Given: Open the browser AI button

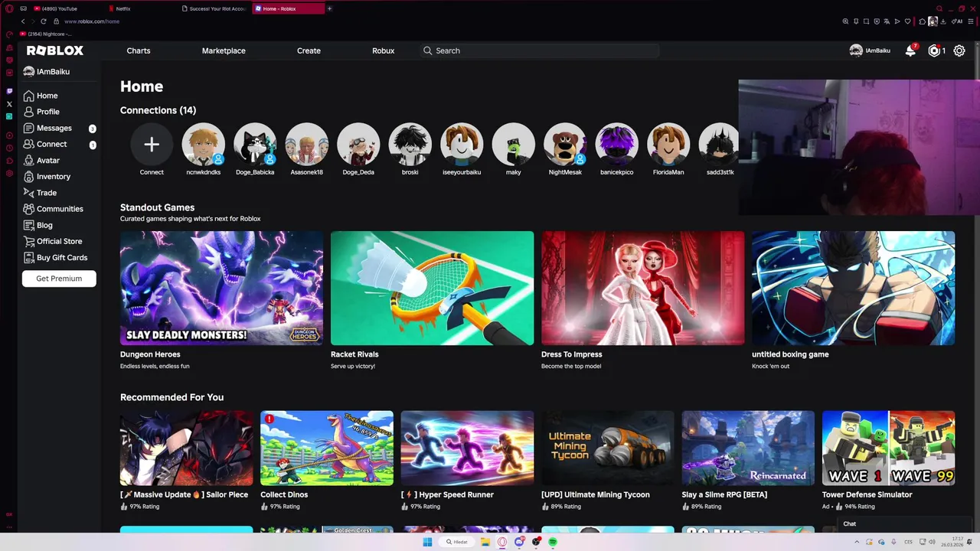Looking at the screenshot, I should [x=955, y=21].
